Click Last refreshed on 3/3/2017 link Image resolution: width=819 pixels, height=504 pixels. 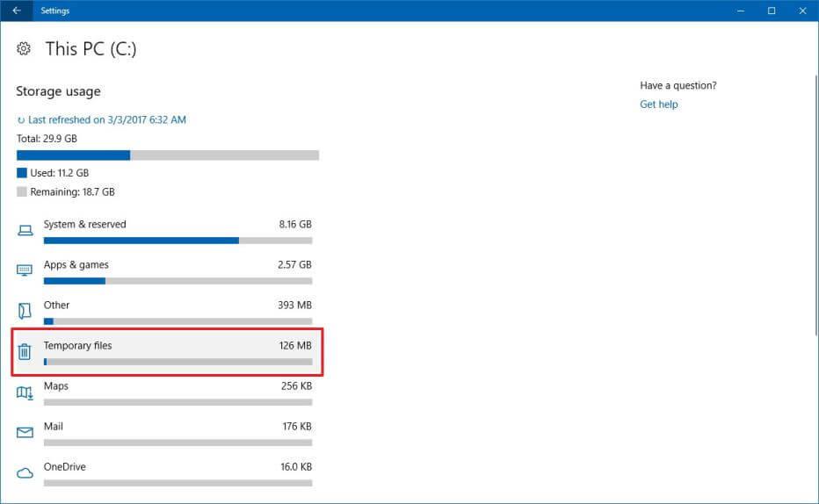[x=107, y=120]
